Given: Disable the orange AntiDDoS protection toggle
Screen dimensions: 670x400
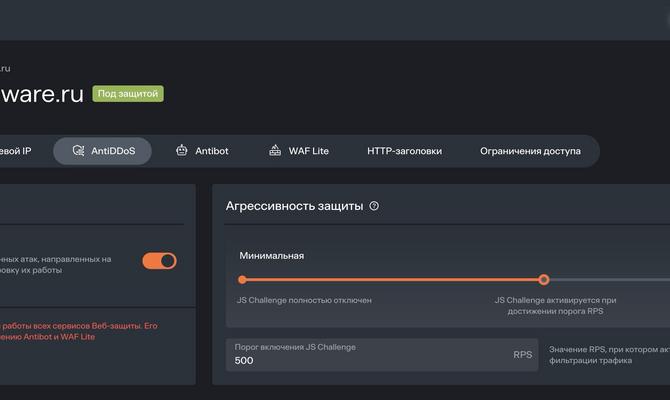Looking at the screenshot, I should (x=159, y=261).
